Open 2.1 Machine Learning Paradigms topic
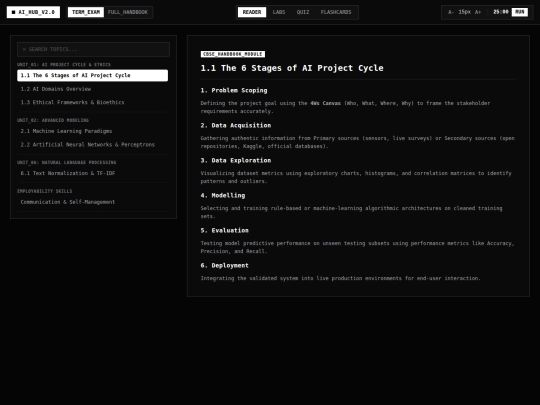 [93, 131]
